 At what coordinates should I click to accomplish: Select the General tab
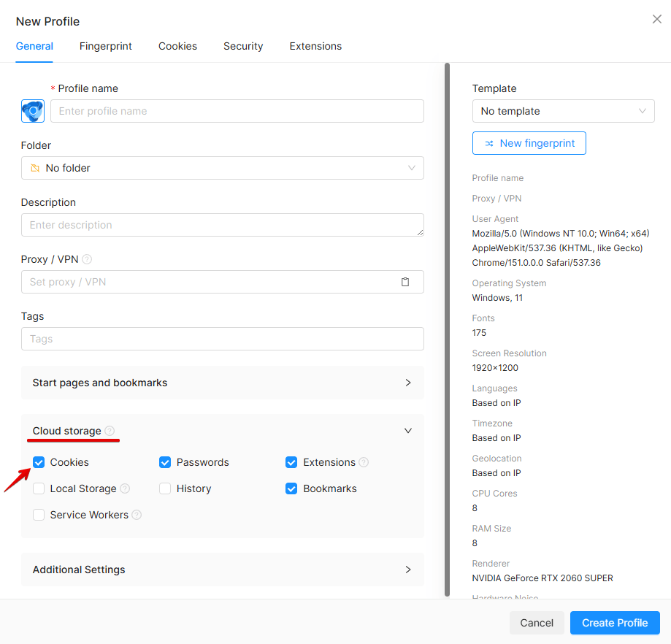[x=34, y=46]
